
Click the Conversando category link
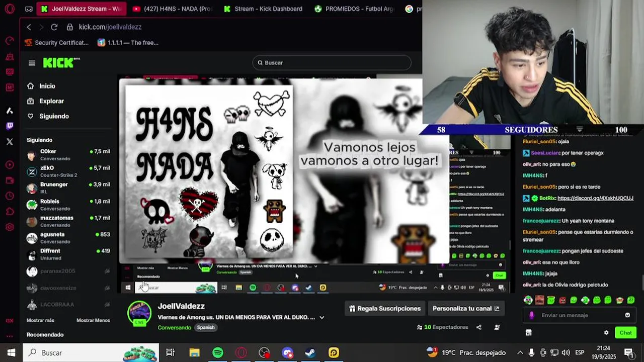174,328
